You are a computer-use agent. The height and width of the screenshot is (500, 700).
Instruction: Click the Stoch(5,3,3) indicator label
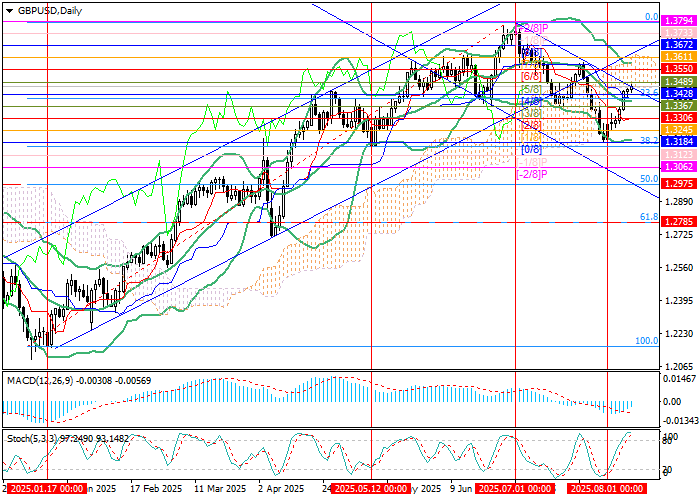click(x=32, y=439)
